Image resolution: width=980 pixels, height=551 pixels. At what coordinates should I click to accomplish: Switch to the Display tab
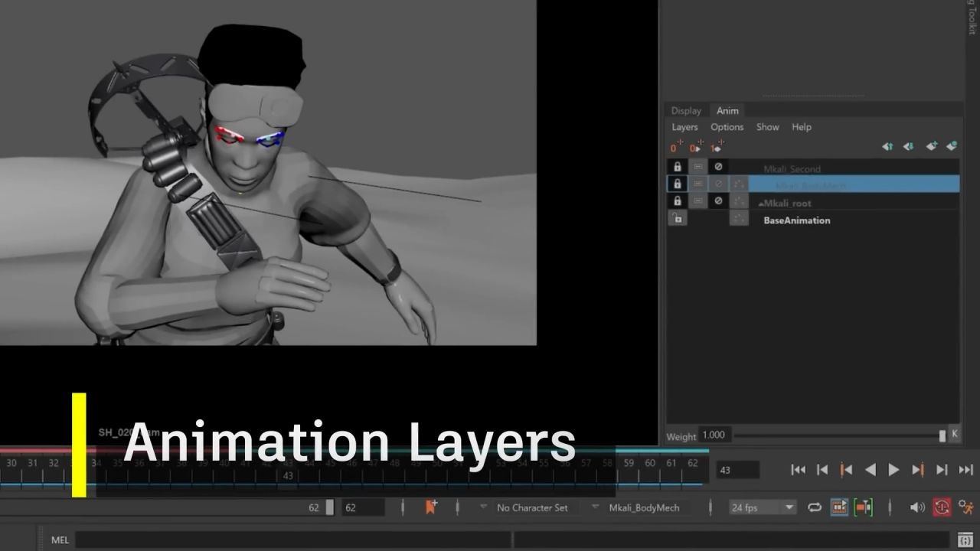[686, 111]
